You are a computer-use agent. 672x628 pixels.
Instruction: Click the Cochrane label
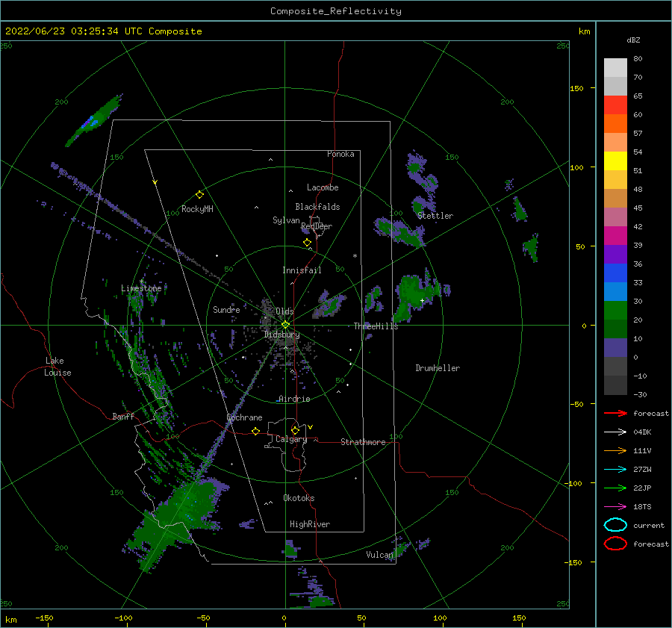click(x=244, y=417)
